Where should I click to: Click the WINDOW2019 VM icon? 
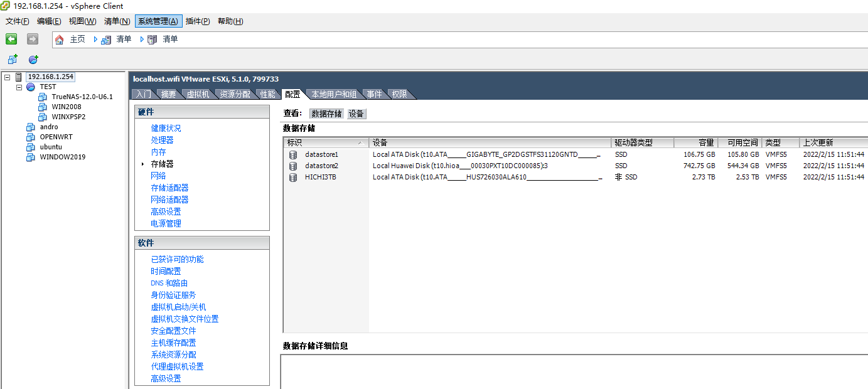30,157
